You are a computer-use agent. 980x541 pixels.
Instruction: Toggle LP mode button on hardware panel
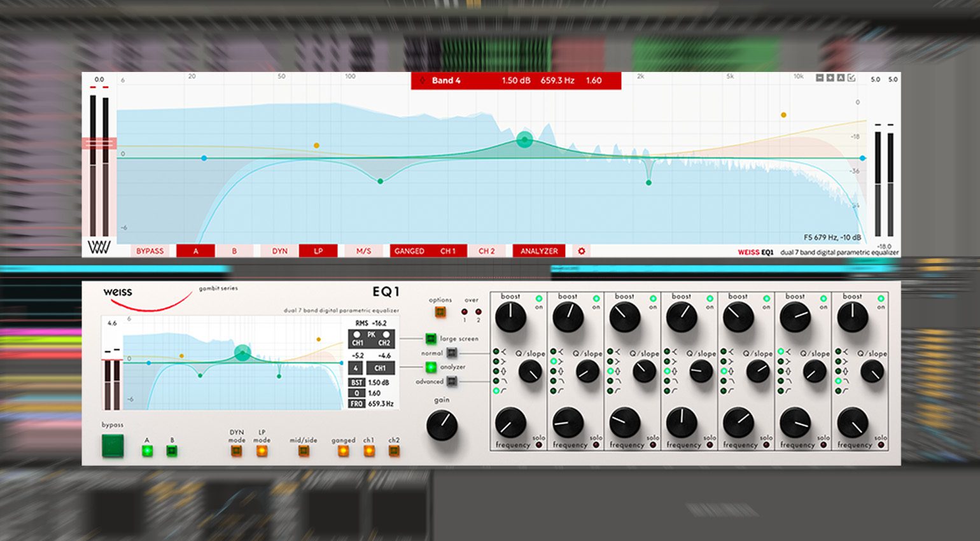click(x=262, y=451)
